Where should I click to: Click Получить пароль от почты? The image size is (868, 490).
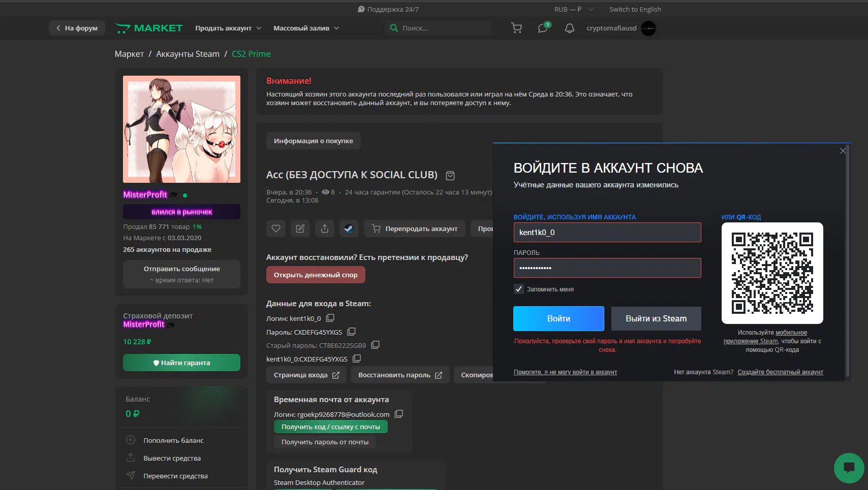(x=325, y=442)
